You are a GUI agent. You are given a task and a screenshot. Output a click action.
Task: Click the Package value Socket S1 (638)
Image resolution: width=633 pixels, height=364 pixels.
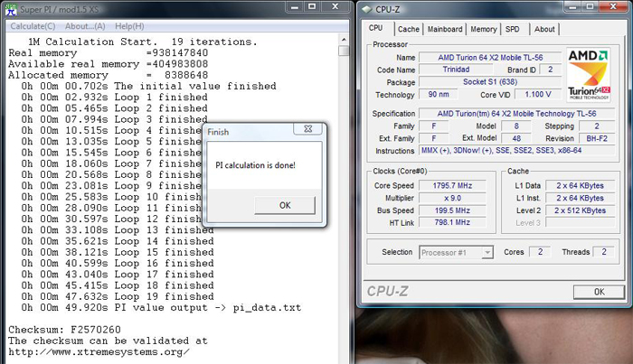pyautogui.click(x=490, y=82)
